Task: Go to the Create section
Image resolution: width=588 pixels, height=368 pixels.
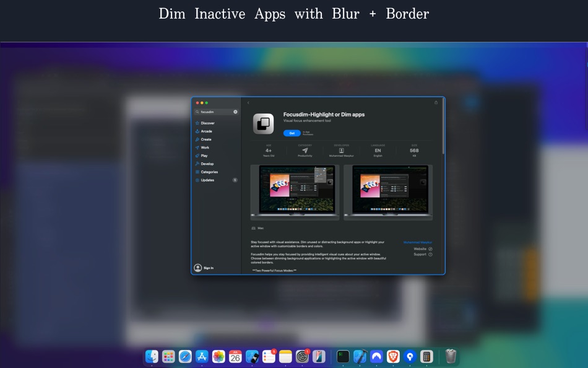Action: tap(204, 139)
